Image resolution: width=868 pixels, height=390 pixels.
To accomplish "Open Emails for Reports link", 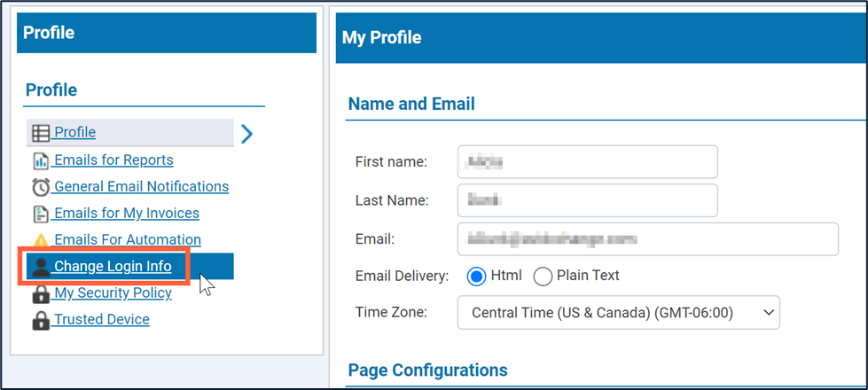I will point(113,160).
